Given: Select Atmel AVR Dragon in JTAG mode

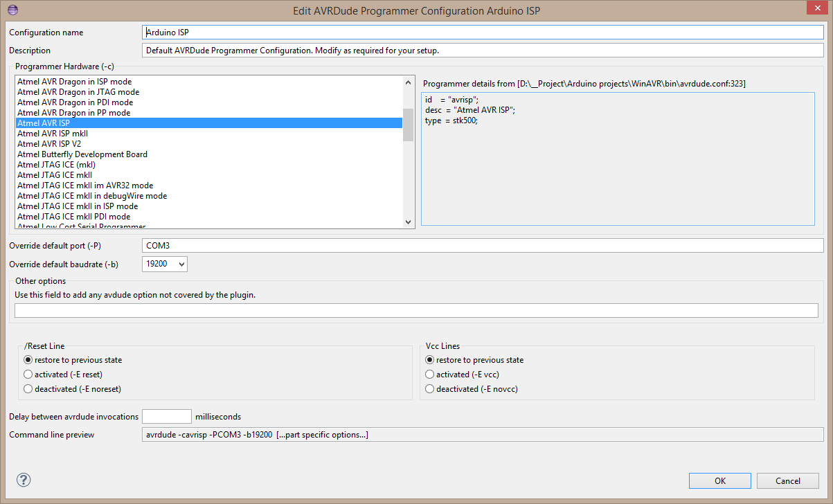Looking at the screenshot, I should click(x=78, y=92).
